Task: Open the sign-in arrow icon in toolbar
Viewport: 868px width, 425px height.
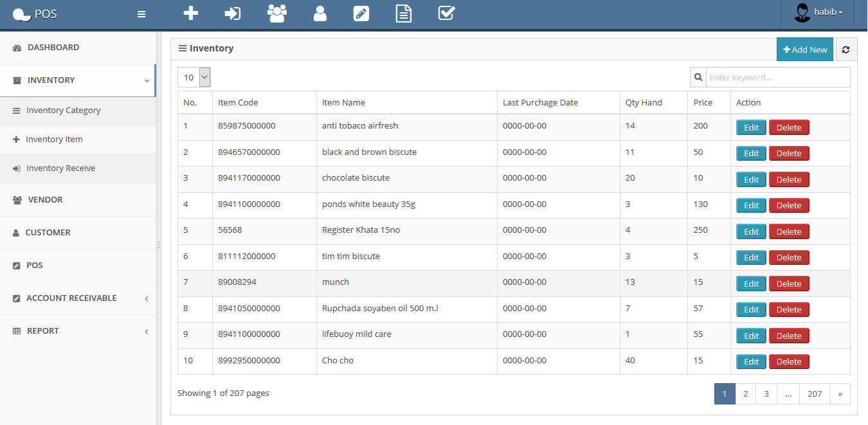Action: tap(232, 13)
